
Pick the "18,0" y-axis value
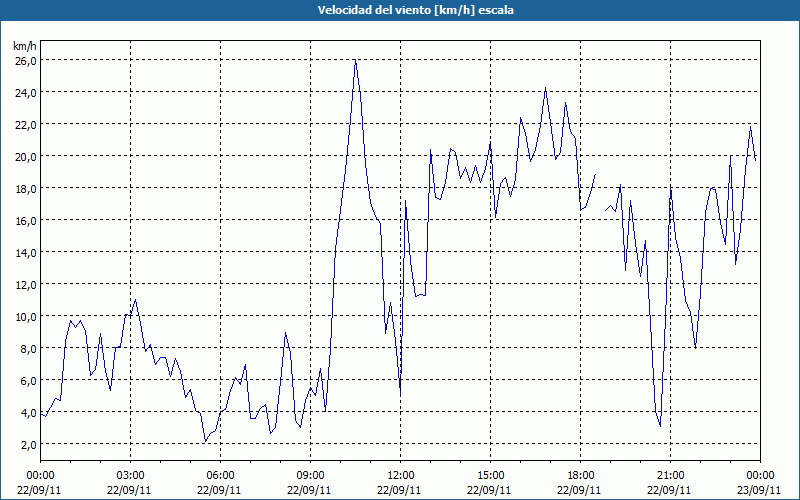[26, 189]
